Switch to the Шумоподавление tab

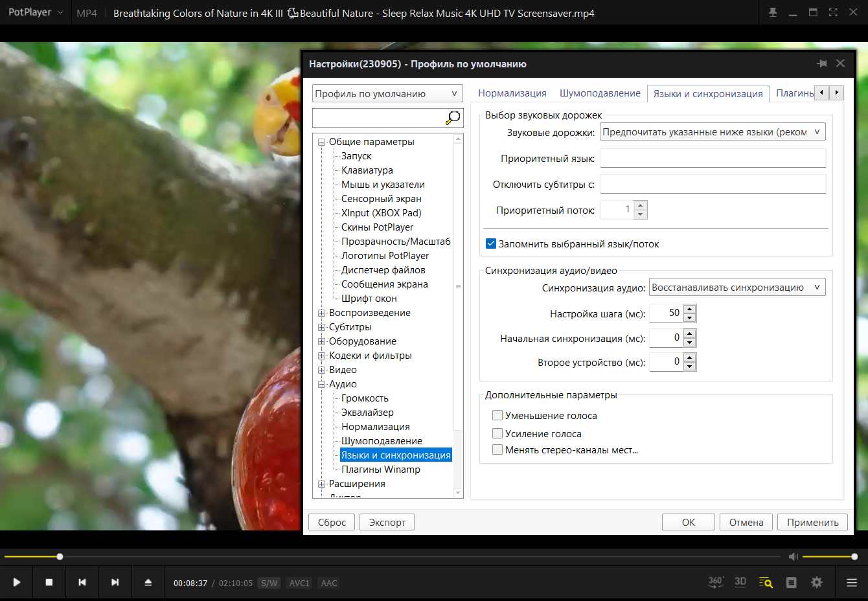(600, 93)
